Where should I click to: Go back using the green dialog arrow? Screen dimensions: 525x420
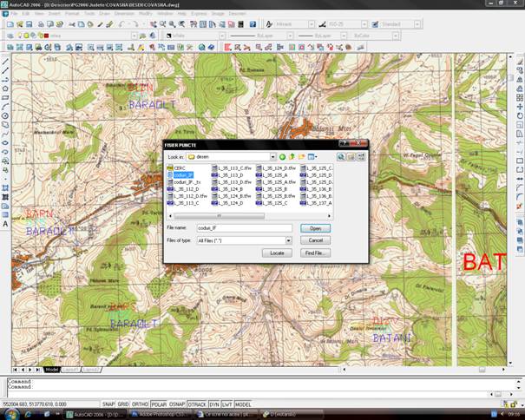[282, 157]
